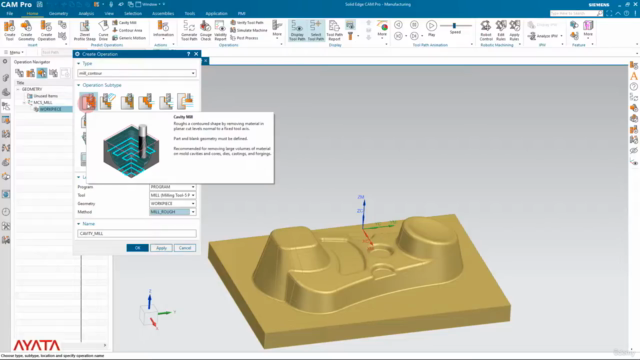Adjust the tool path animation Speed slider
The height and width of the screenshot is (360, 640).
tap(455, 26)
